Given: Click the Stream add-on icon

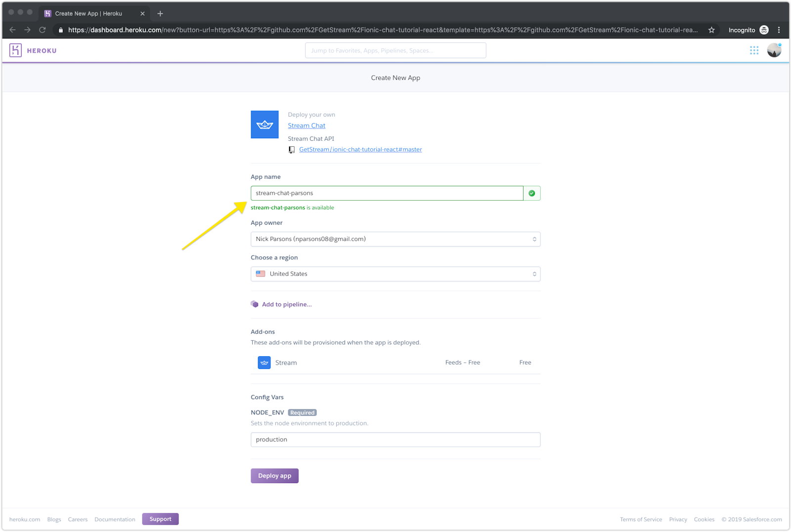Looking at the screenshot, I should click(264, 363).
